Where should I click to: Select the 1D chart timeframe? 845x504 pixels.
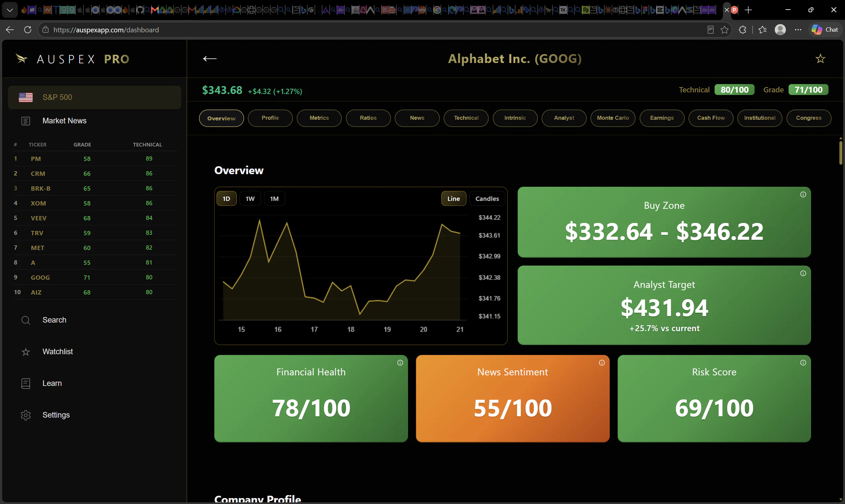[227, 199]
